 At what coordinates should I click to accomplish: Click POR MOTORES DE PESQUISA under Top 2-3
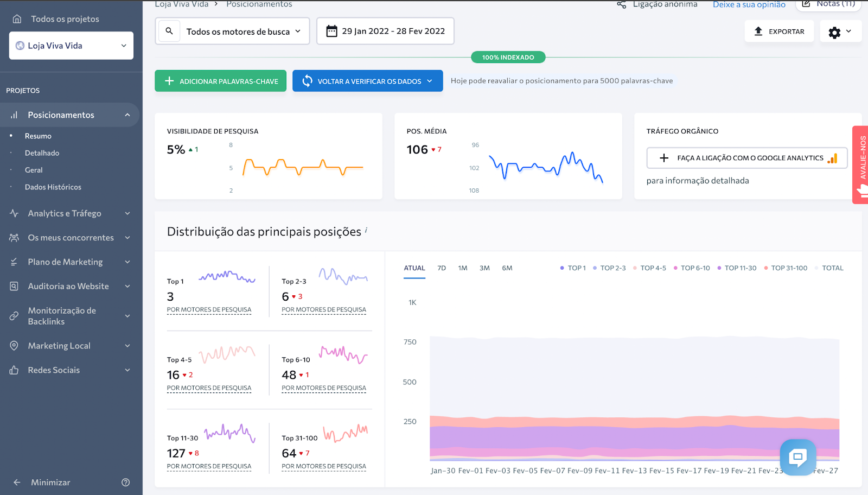tap(324, 310)
